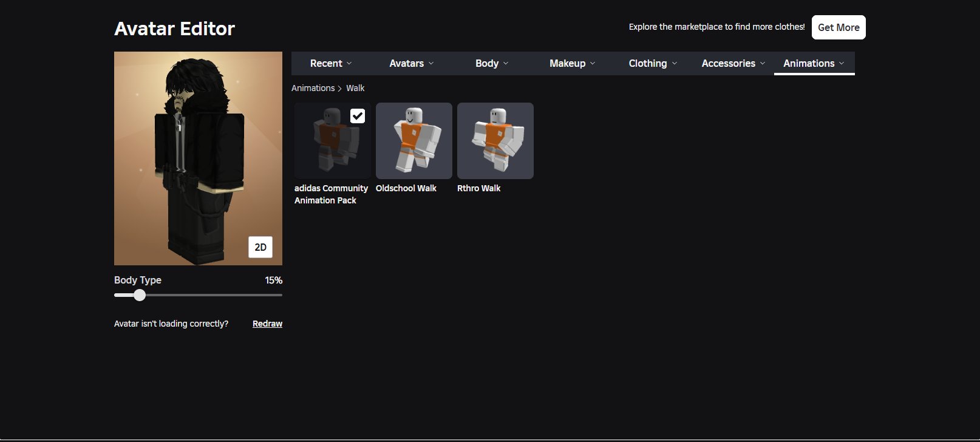Open adidas Community Animation Pack name link
Screen dimensions: 980x442
click(x=331, y=194)
